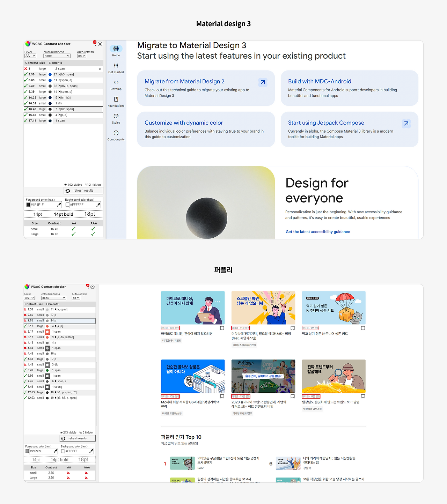Bookmark the 2023 뉴미디어 트렌드 article
447x504 pixels.
[x=293, y=396]
